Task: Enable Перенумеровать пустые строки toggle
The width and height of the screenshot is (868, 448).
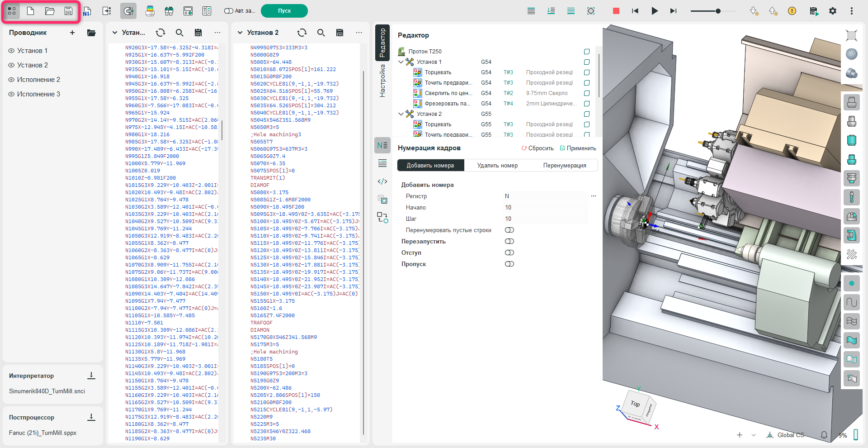Action: (x=509, y=230)
